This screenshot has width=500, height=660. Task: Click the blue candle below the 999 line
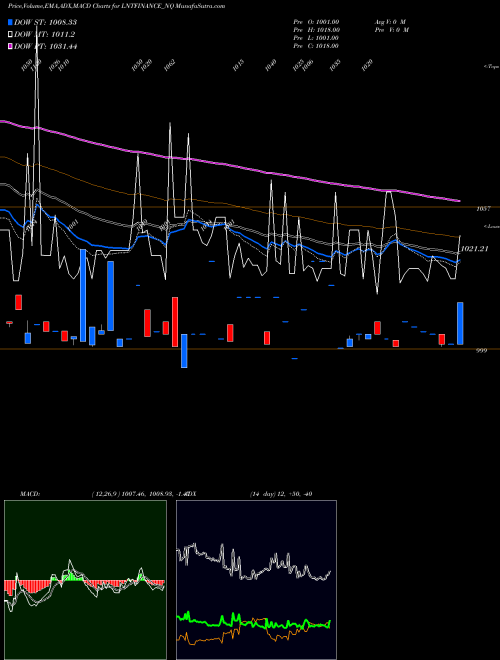pyautogui.click(x=184, y=351)
